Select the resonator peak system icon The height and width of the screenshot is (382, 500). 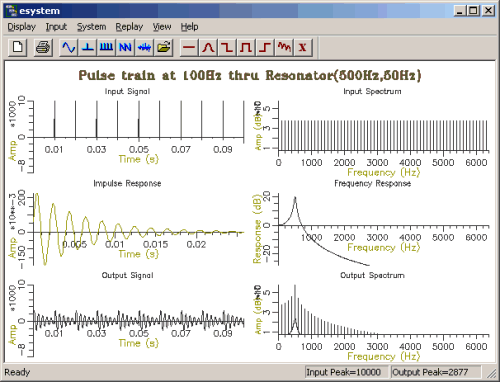pyautogui.click(x=208, y=47)
